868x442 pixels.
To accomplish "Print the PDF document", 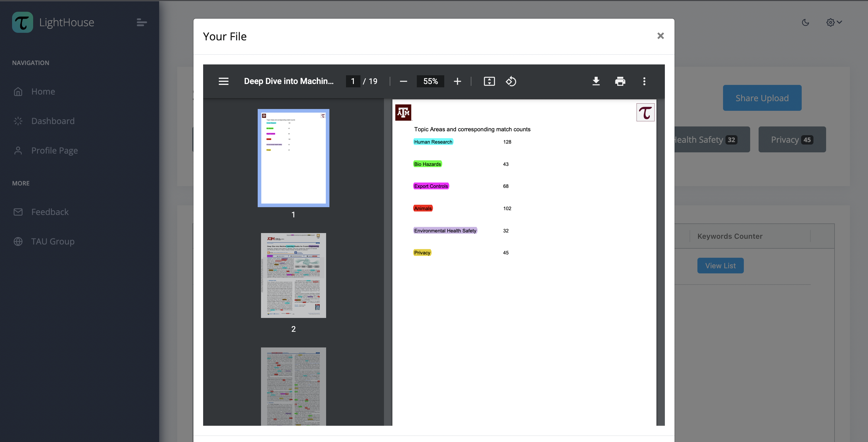I will (x=620, y=82).
